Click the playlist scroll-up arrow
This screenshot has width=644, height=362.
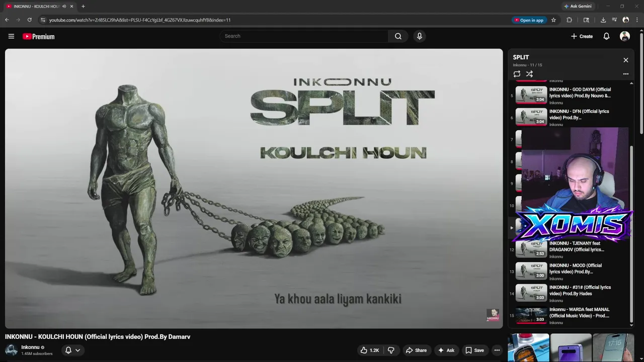(x=631, y=83)
